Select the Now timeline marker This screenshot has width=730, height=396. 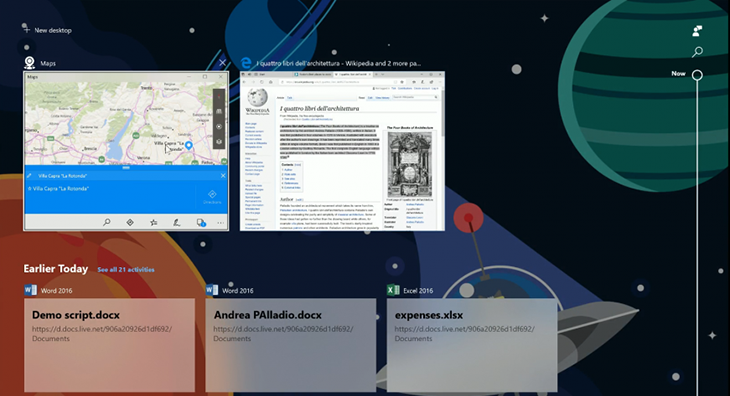(x=697, y=74)
